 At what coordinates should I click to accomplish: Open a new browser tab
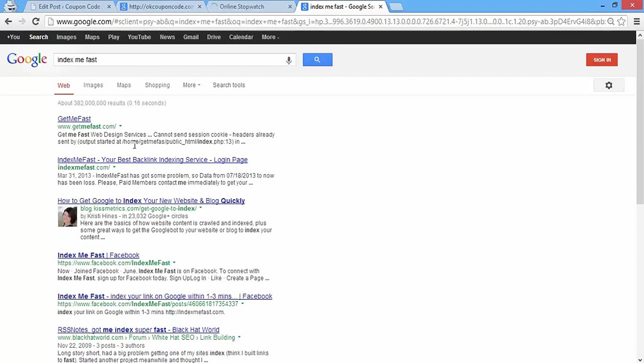coord(396,7)
